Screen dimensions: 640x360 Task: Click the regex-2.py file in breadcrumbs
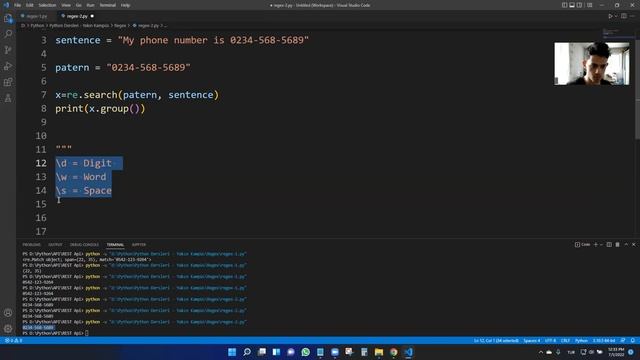(x=148, y=25)
